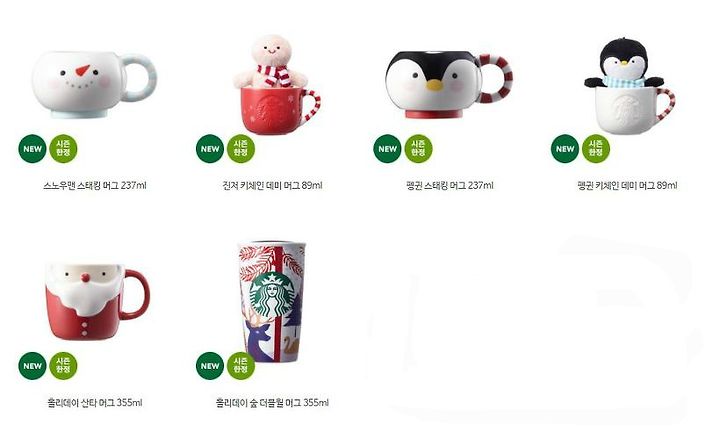Open the holiday forest double wall tumbler image

pyautogui.click(x=272, y=302)
